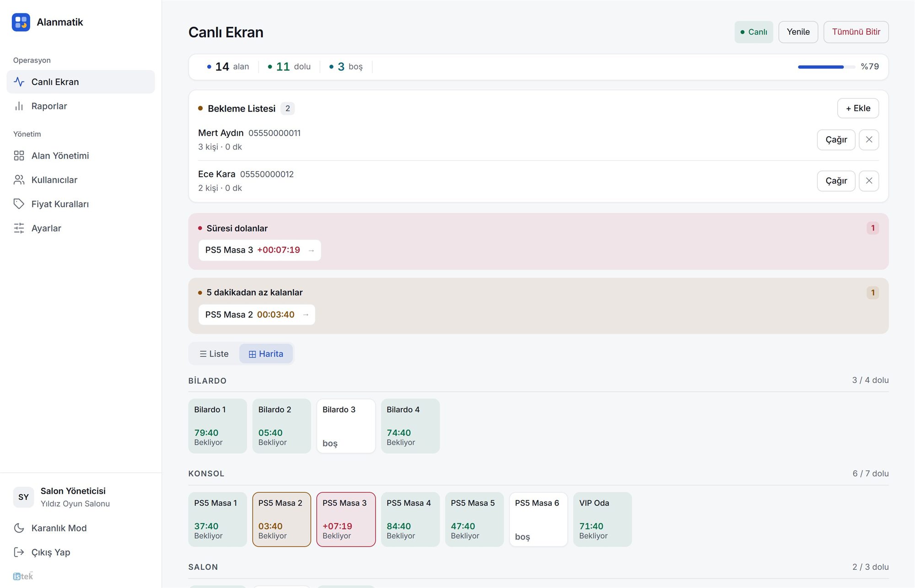
Task: Open Alan Yönetimi page
Action: (x=81, y=156)
